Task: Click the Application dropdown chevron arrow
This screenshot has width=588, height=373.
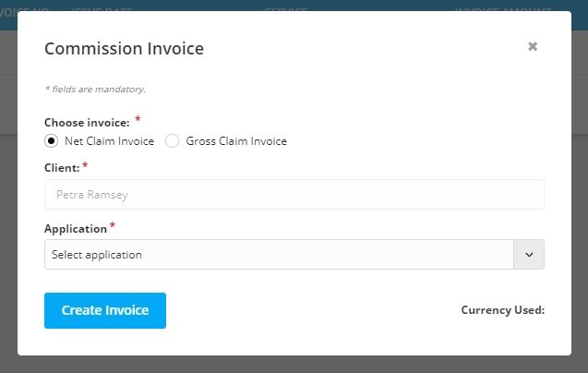Action: tap(529, 255)
